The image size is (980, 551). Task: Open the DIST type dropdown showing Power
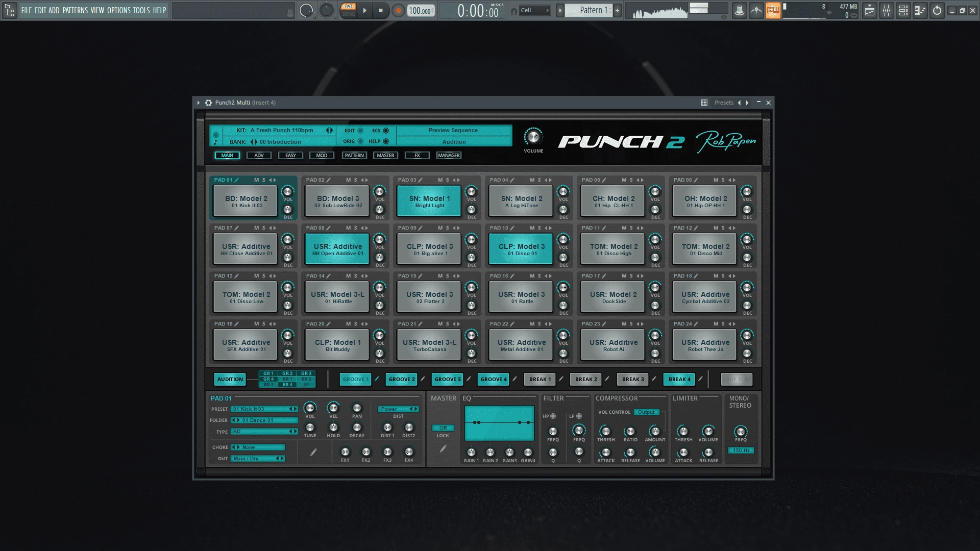(x=398, y=409)
